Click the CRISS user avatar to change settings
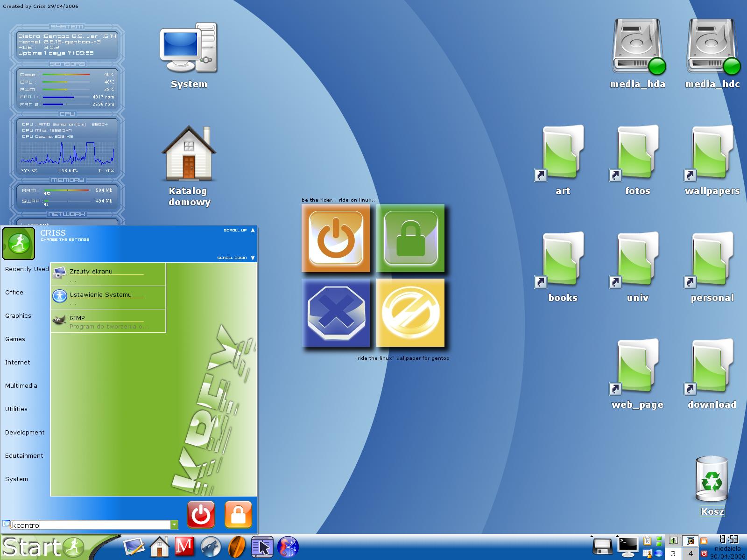 (19, 243)
